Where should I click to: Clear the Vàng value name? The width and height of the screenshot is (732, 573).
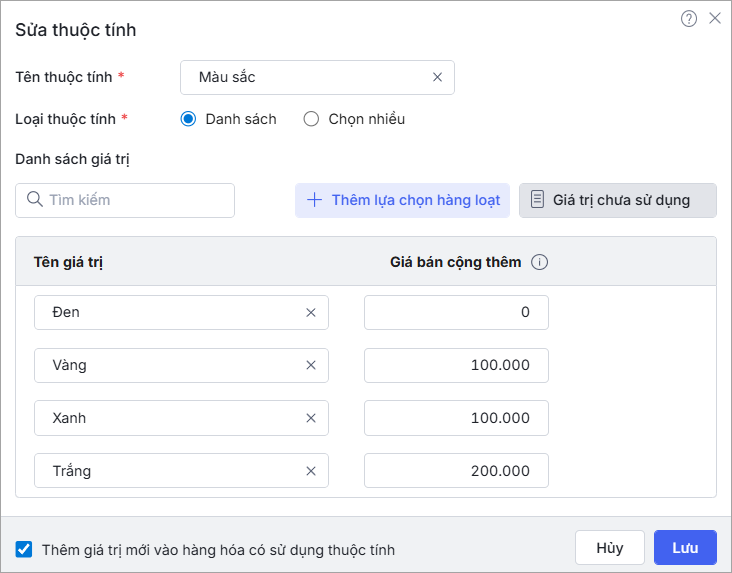311,366
